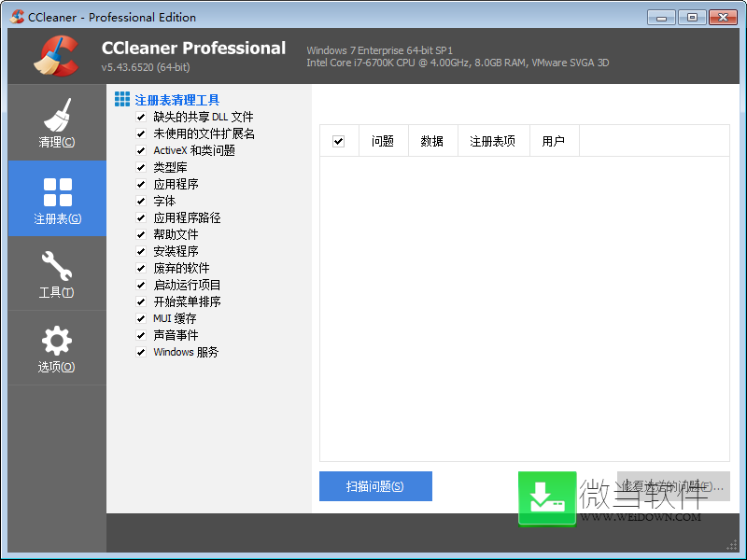Click the green download watermark icon
747x560 pixels.
click(x=547, y=498)
